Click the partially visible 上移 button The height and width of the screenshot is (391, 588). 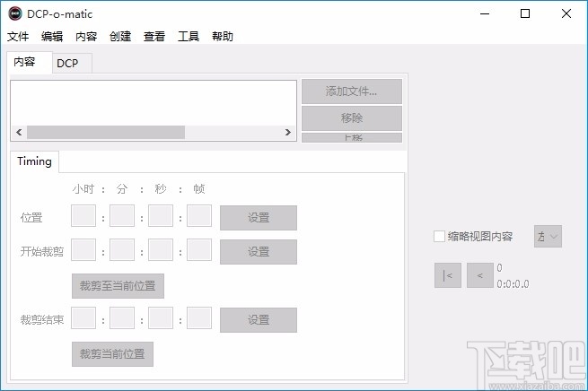(352, 137)
